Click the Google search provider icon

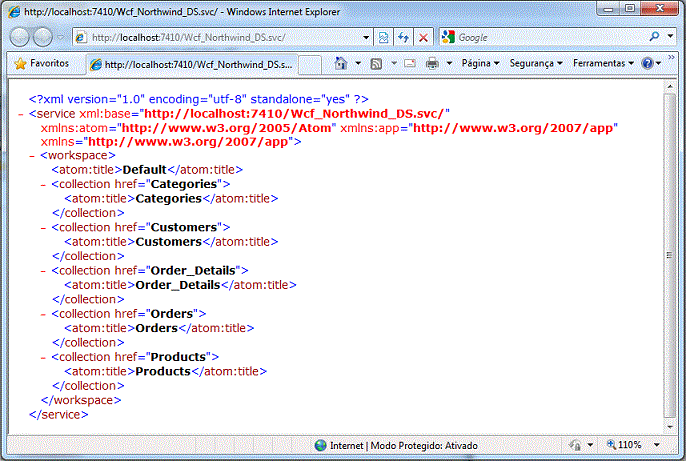(x=448, y=37)
